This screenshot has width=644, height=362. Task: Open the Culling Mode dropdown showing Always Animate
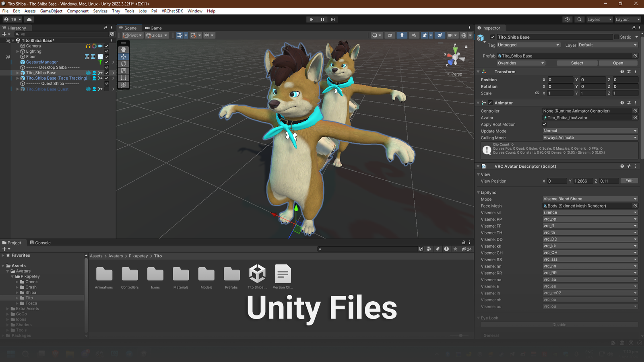click(590, 138)
